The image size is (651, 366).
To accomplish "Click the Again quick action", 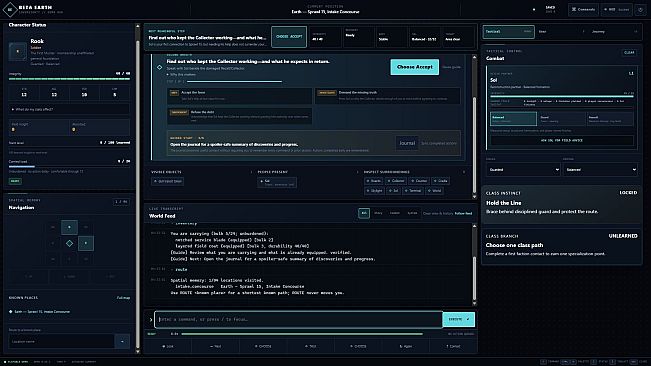I will 406,346.
